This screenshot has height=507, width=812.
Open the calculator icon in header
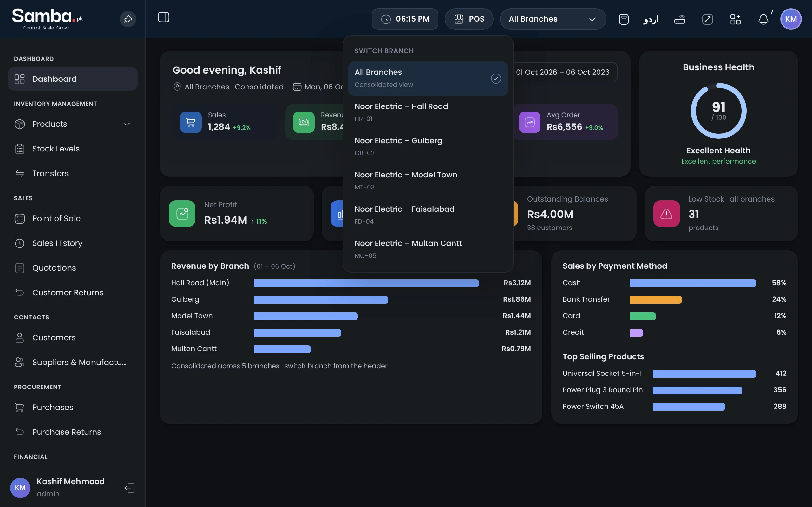click(623, 19)
